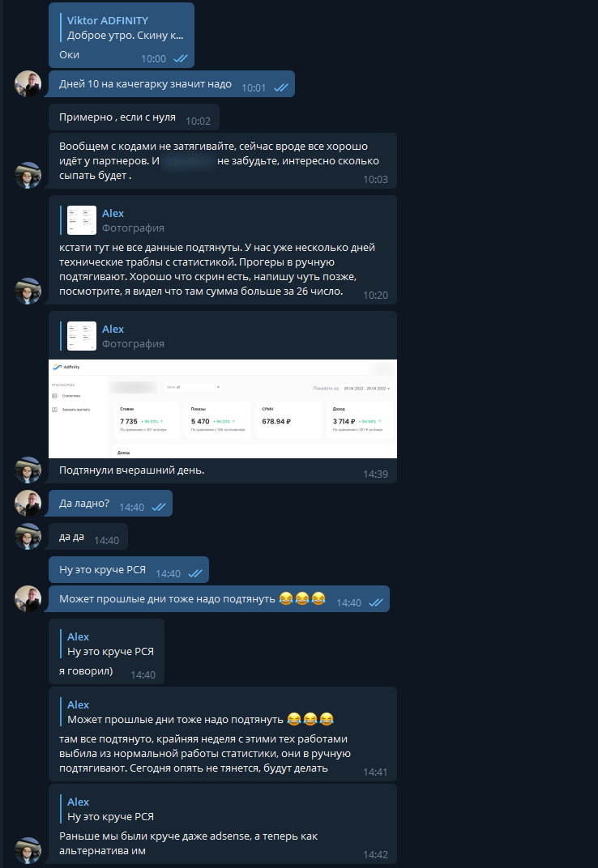This screenshot has height=868, width=598.
Task: Click "Заказать выплату" in the Adfinity screenshot sidebar
Action: click(x=71, y=410)
